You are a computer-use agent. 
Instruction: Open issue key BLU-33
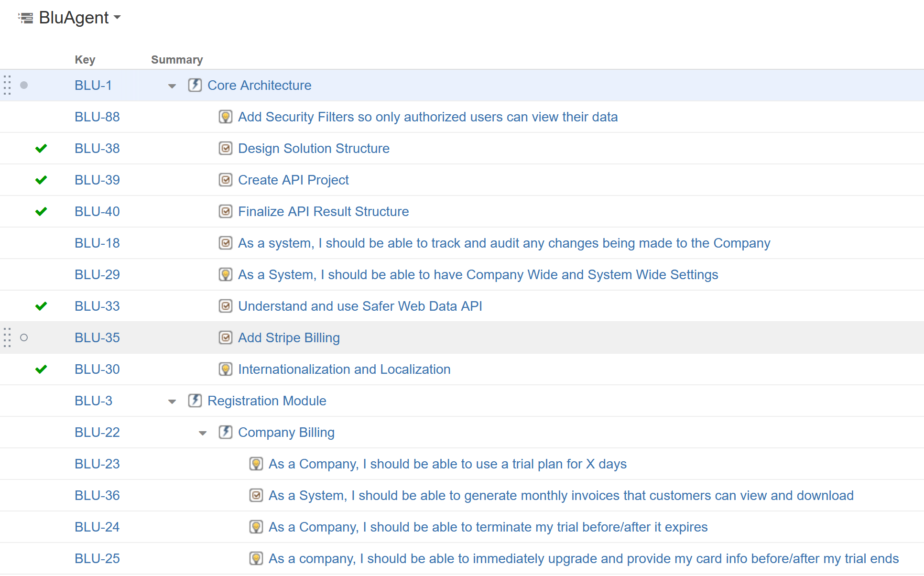click(x=97, y=306)
